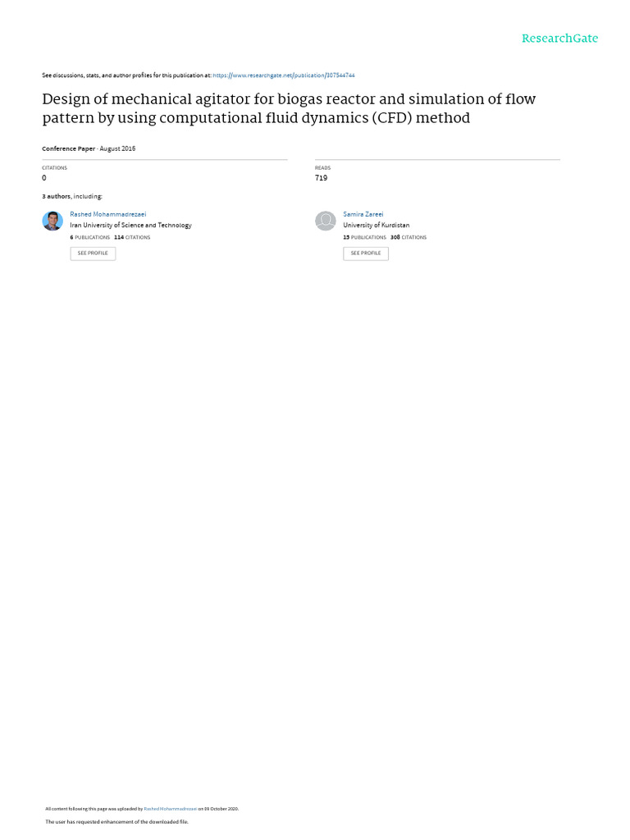
Task: Click the ResearchGate logo
Action: click(x=559, y=39)
